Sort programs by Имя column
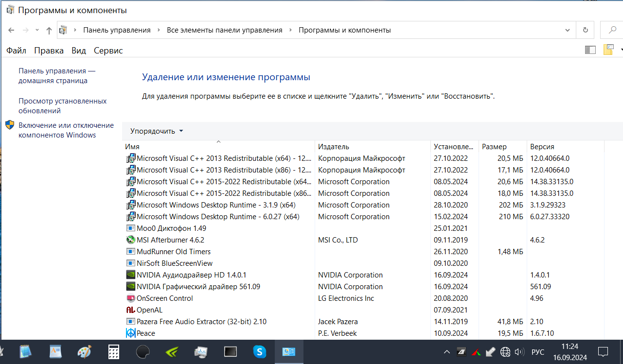The width and height of the screenshot is (623, 364). click(219, 147)
